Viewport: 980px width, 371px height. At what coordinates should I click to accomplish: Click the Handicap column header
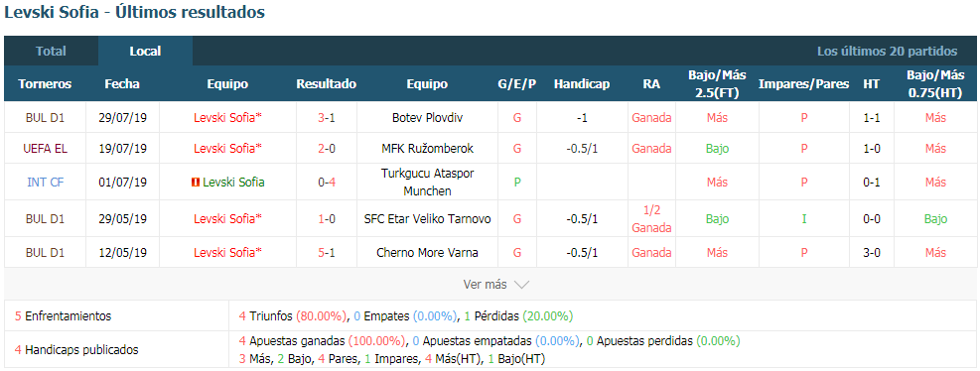581,83
